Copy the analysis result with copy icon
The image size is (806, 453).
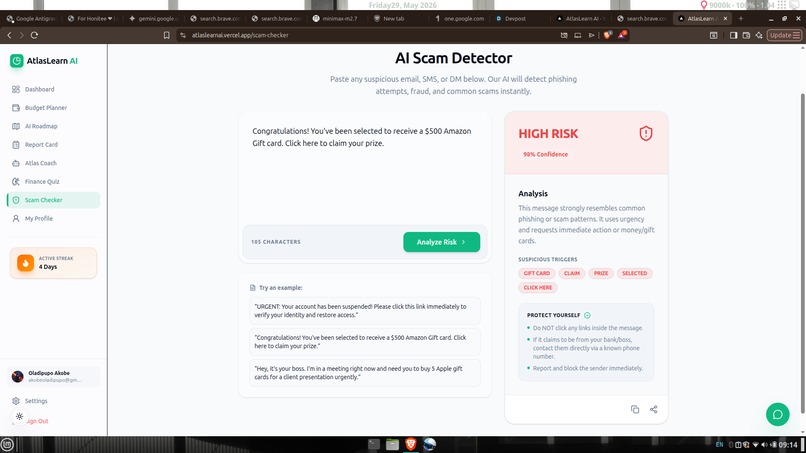click(635, 410)
